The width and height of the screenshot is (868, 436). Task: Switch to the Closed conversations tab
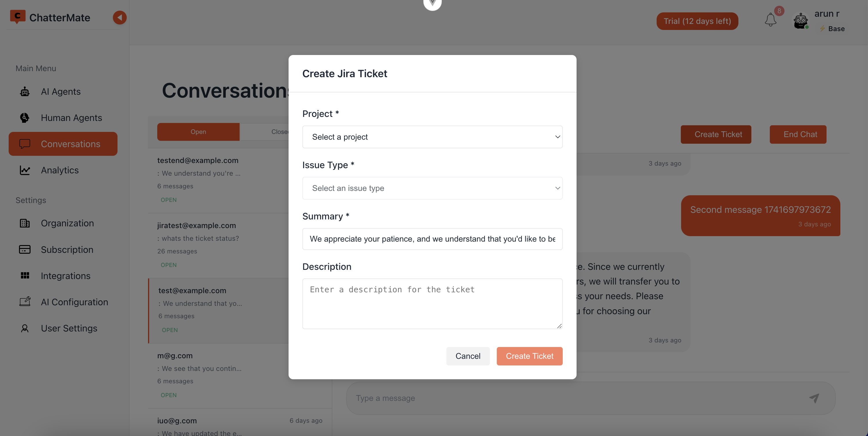point(280,132)
